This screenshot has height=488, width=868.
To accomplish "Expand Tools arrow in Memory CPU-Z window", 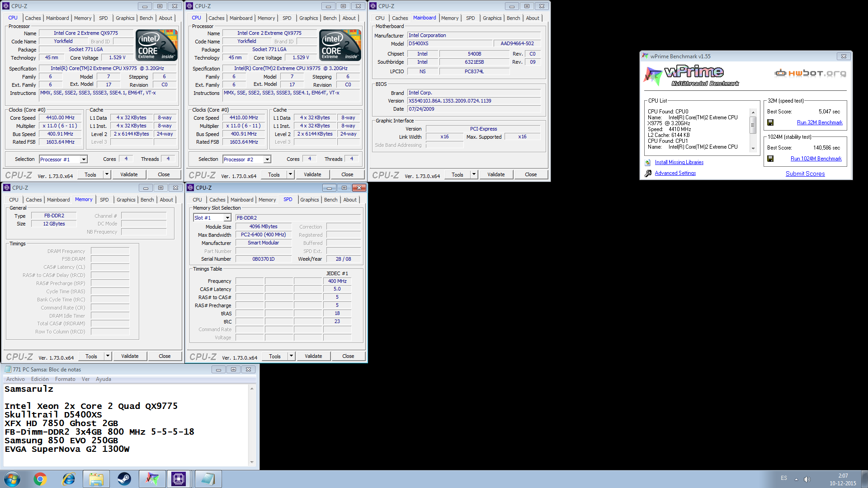I will (x=108, y=356).
